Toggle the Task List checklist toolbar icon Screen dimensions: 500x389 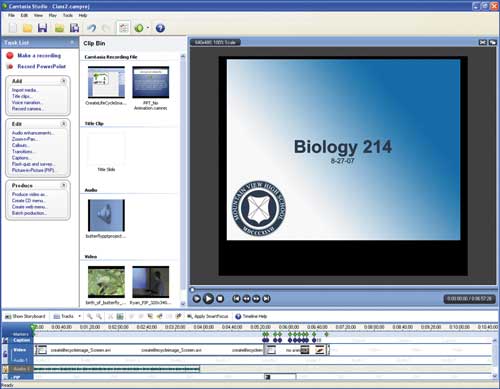(x=124, y=28)
